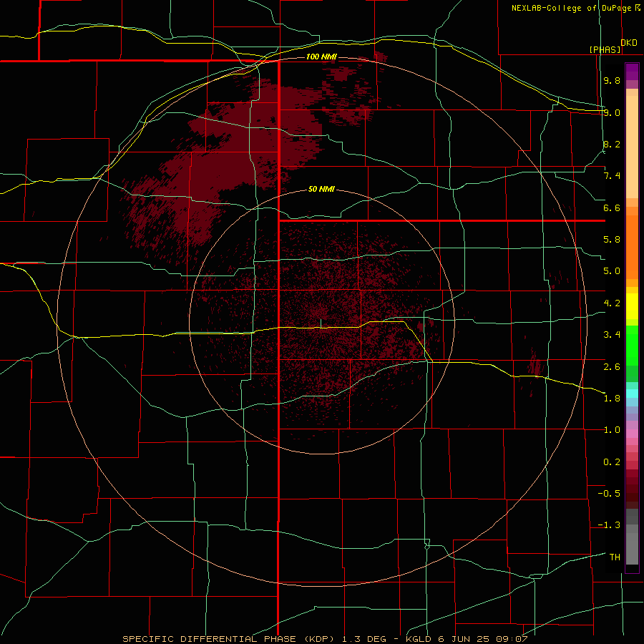Viewport: 644px width, 644px height.
Task: Click the 2.6 value on the color scale
Action: [x=612, y=367]
